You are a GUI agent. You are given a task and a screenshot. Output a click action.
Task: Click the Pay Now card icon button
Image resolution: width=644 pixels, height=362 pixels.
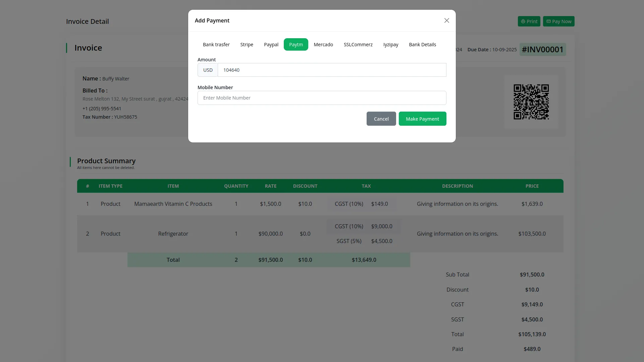point(558,21)
